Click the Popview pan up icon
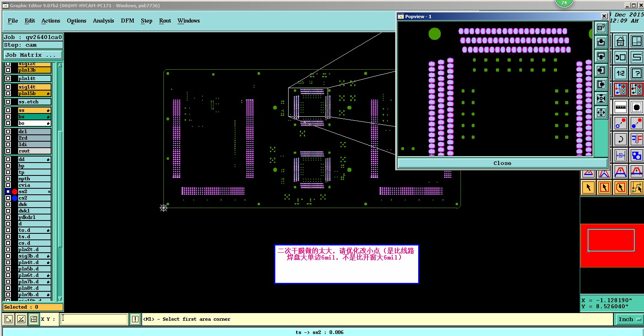The height and width of the screenshot is (336, 644). pyautogui.click(x=601, y=42)
